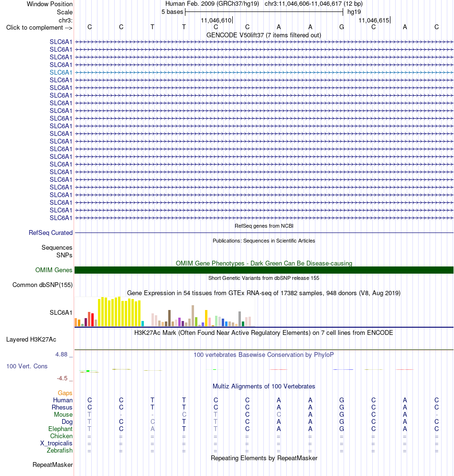454x476 pixels.
Task: Open the 'RefSeq genes from NCBI' track title
Action: (x=264, y=226)
